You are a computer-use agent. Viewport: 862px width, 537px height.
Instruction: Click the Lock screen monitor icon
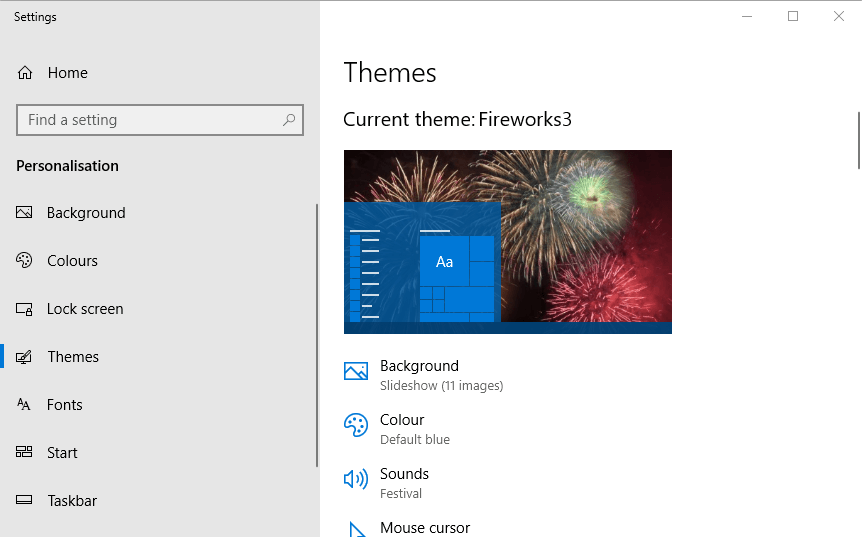pyautogui.click(x=25, y=309)
